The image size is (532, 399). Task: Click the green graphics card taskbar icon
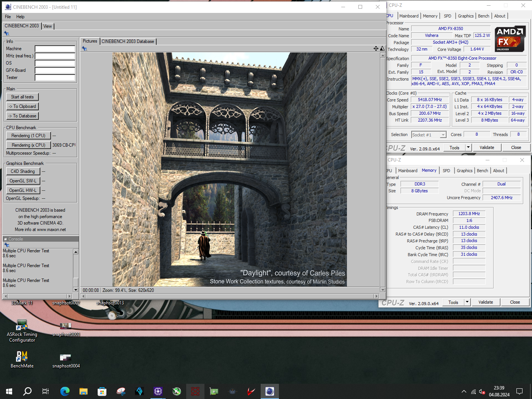click(214, 391)
